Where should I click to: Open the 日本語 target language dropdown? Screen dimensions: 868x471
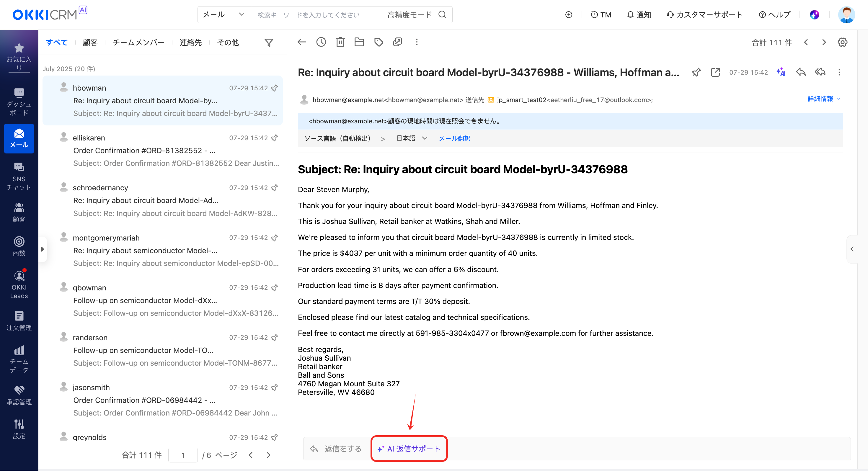412,138
